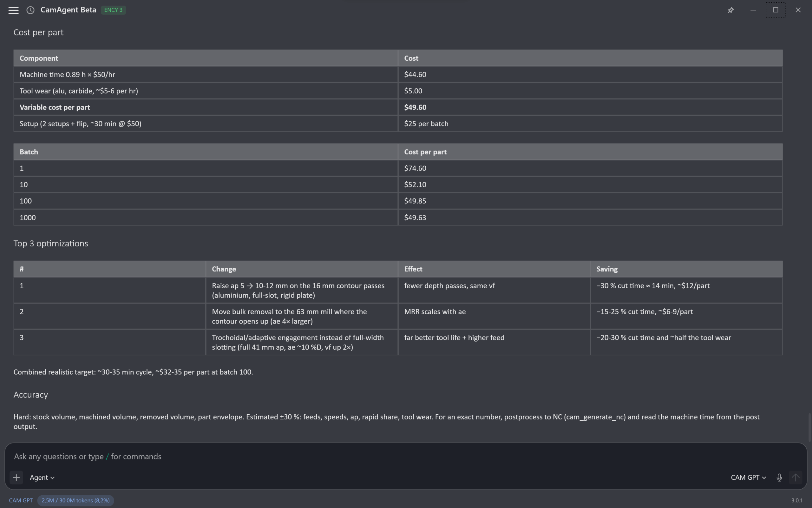Screen dimensions: 812x508
Task: Open chat history clock icon
Action: point(30,10)
